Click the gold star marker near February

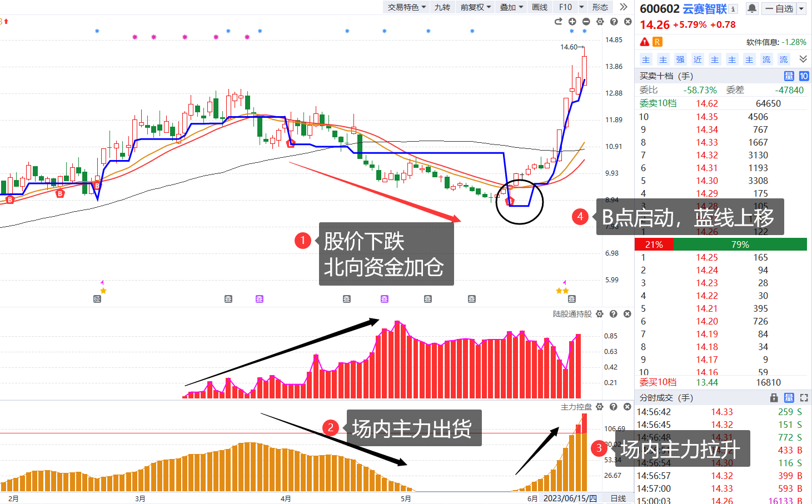tap(103, 291)
